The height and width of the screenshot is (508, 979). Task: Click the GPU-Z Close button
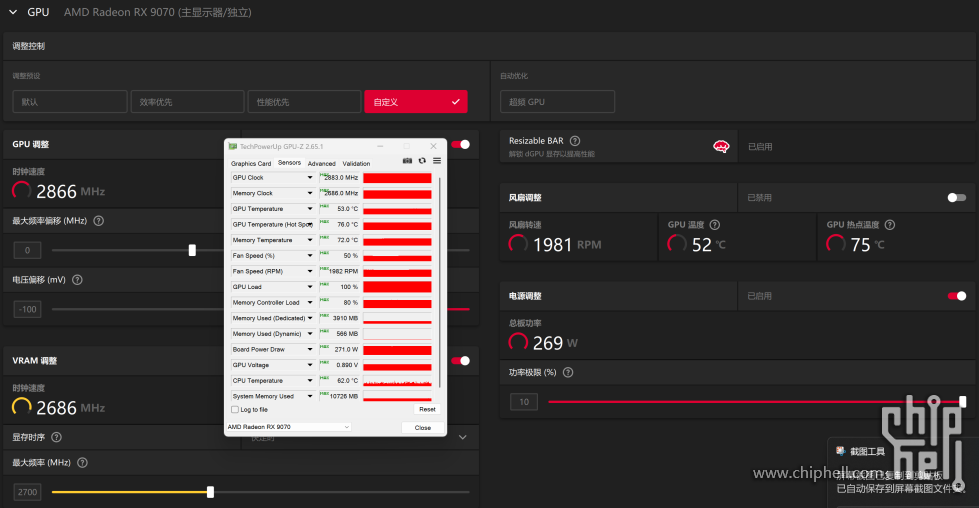click(x=423, y=427)
